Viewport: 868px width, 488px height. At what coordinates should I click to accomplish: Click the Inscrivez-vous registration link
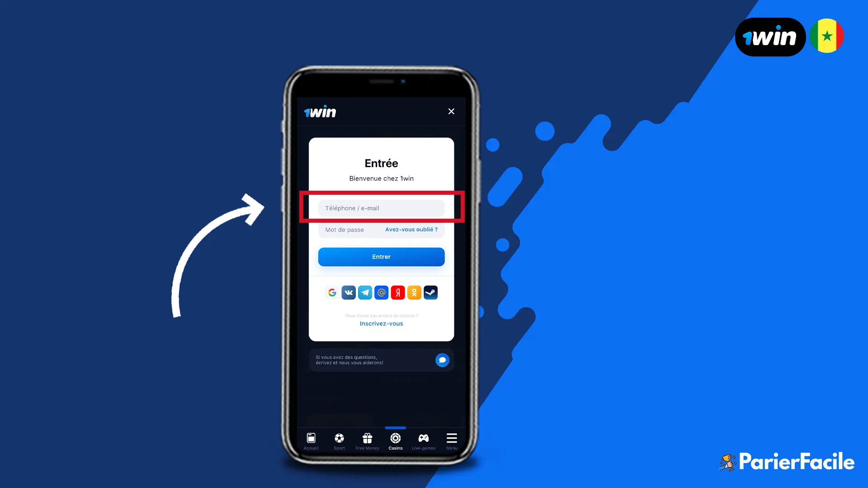pyautogui.click(x=381, y=323)
